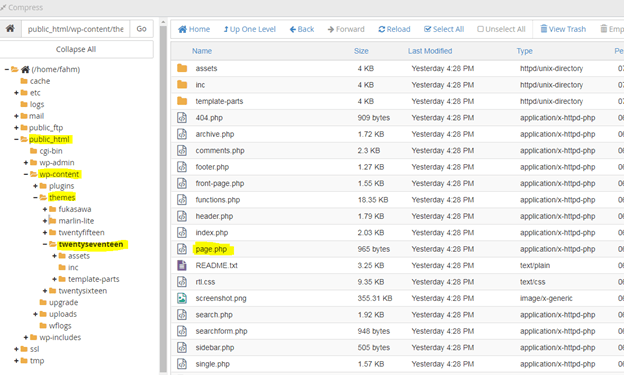Screen dimensions: 637x380
Task: Click the path input field
Action: [x=76, y=29]
